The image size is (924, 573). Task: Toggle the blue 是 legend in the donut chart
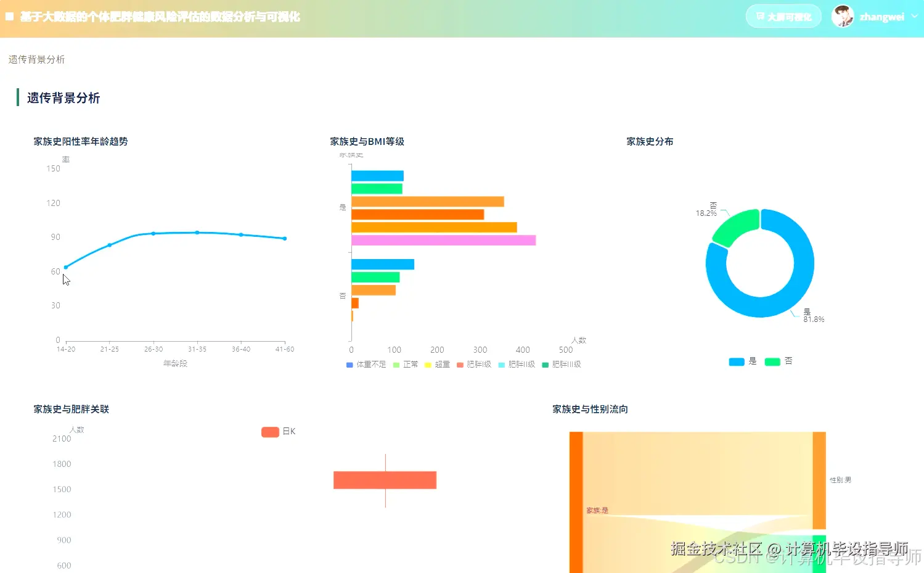[743, 361]
